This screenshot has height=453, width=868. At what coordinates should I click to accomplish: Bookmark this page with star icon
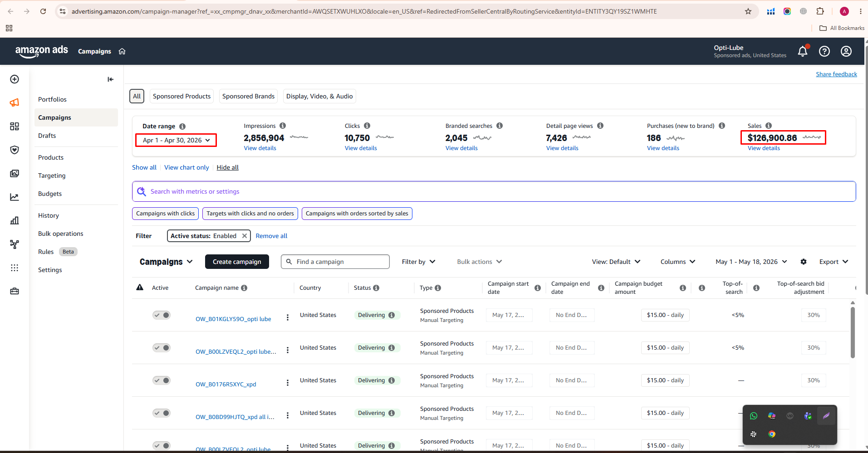[x=748, y=11]
